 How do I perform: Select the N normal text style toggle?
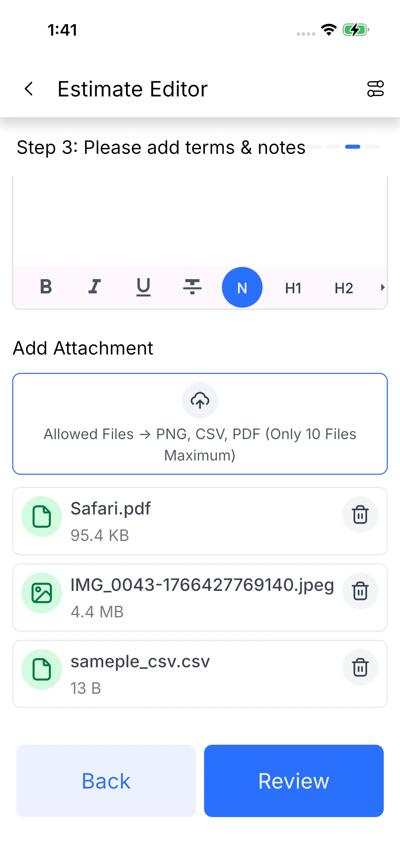(242, 287)
